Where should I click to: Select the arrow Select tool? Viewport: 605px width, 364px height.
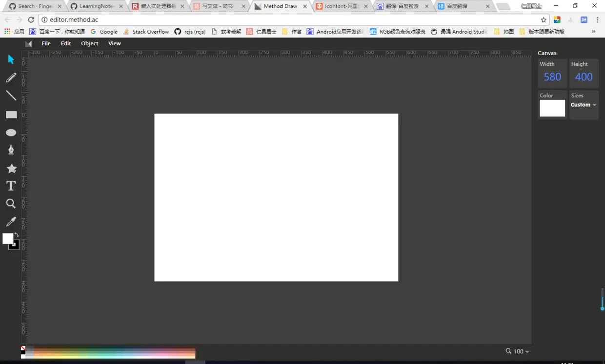11,59
